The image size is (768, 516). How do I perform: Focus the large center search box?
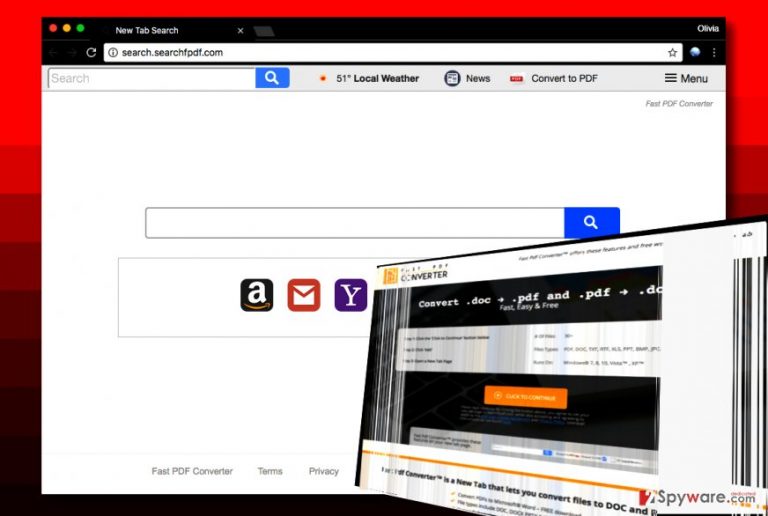[x=355, y=223]
